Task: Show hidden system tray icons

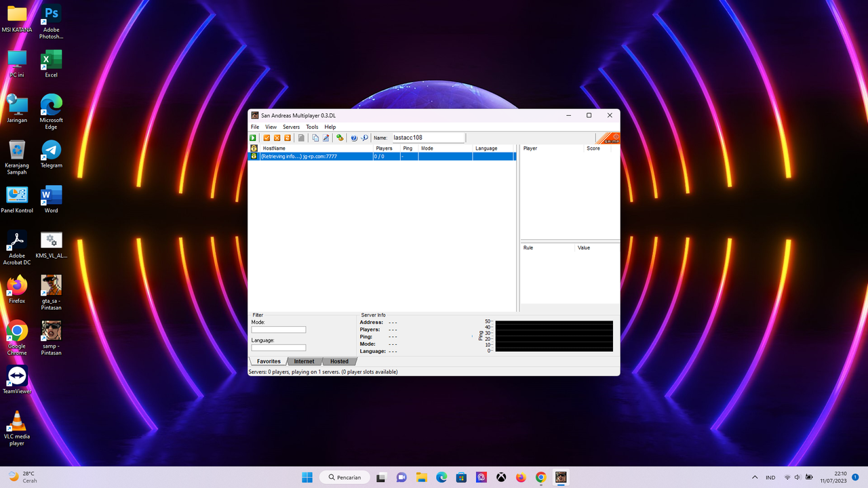Action: [x=755, y=477]
